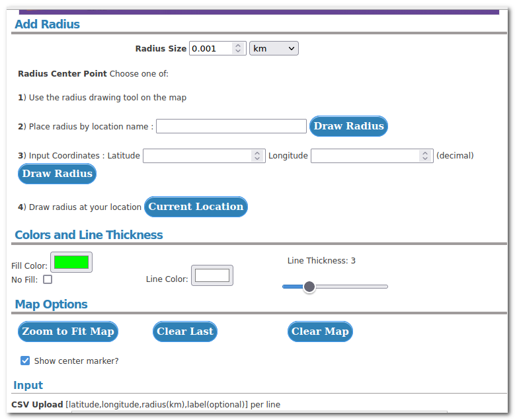Image resolution: width=515 pixels, height=420 pixels.
Task: Click Draw Radius next to location name
Action: 348,126
